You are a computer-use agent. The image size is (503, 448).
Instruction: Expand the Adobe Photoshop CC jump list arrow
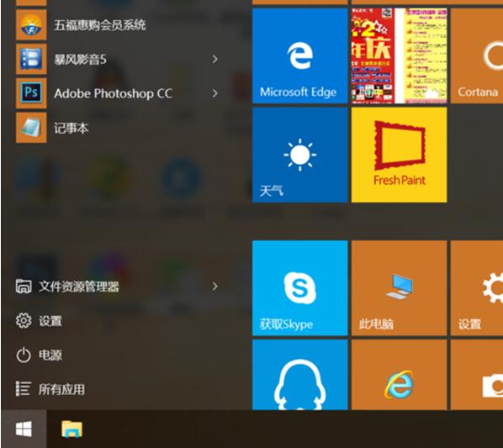point(215,93)
